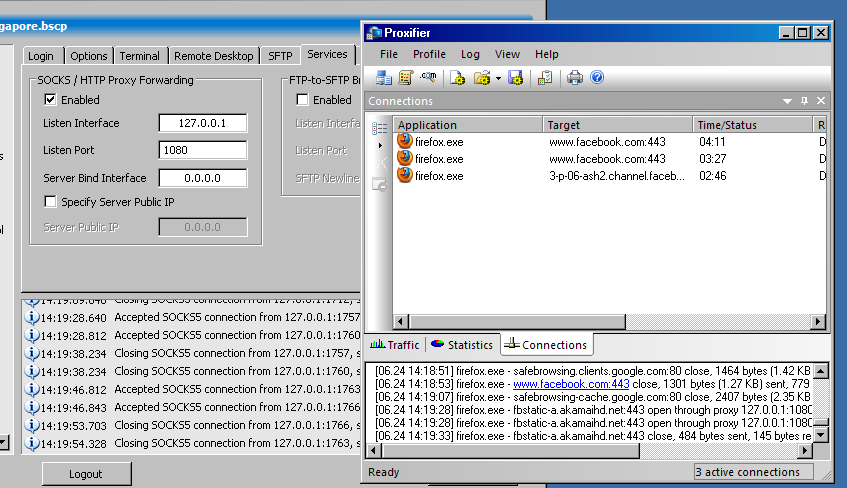The width and height of the screenshot is (847, 488).
Task: Click the new profile icon in toolbar
Action: pyautogui.click(x=457, y=78)
